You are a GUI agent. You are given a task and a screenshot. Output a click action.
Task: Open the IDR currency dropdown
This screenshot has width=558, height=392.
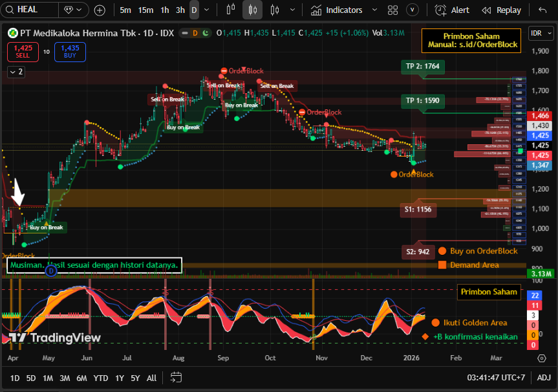click(537, 34)
